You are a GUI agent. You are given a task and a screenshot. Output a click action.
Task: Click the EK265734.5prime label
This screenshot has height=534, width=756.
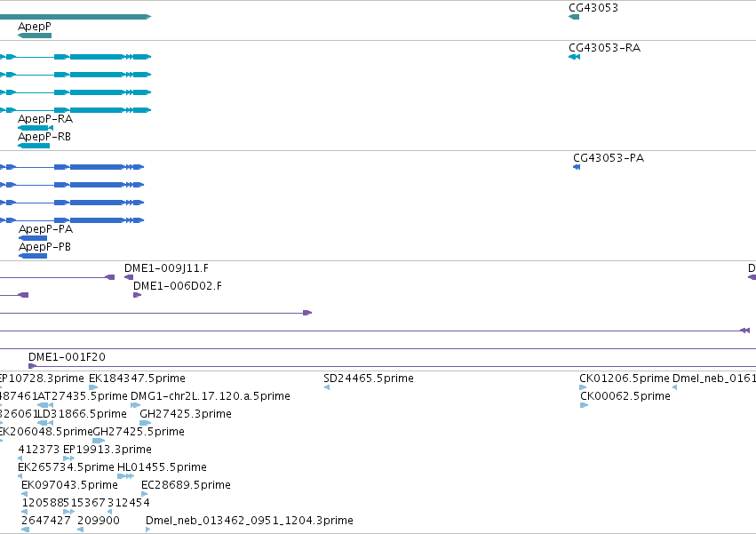point(66,467)
